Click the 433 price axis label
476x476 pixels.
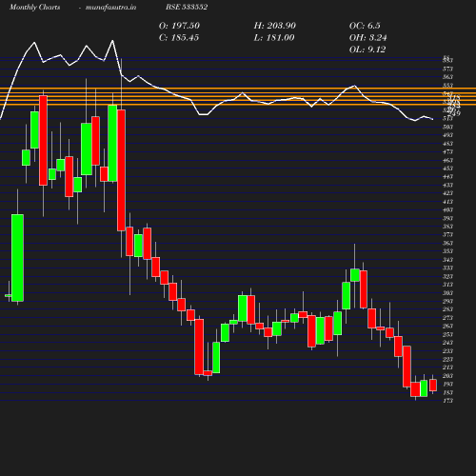447,185
